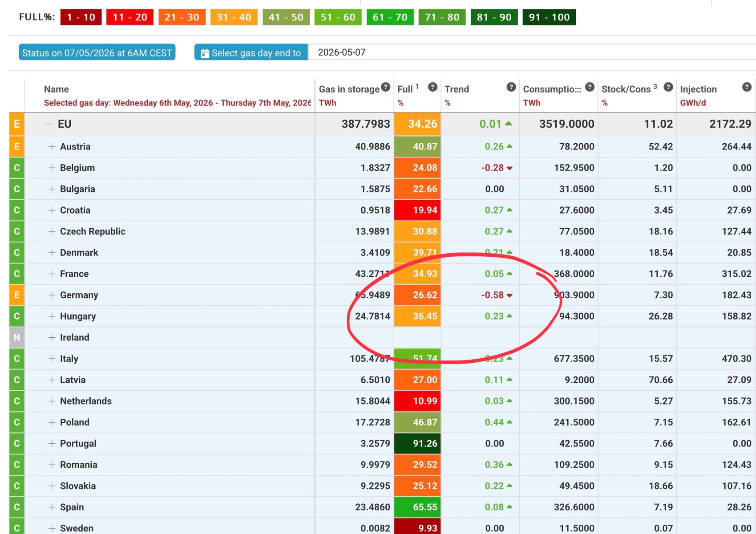Click the orange E badge beside Germany
This screenshot has width=756, height=534.
coord(17,295)
